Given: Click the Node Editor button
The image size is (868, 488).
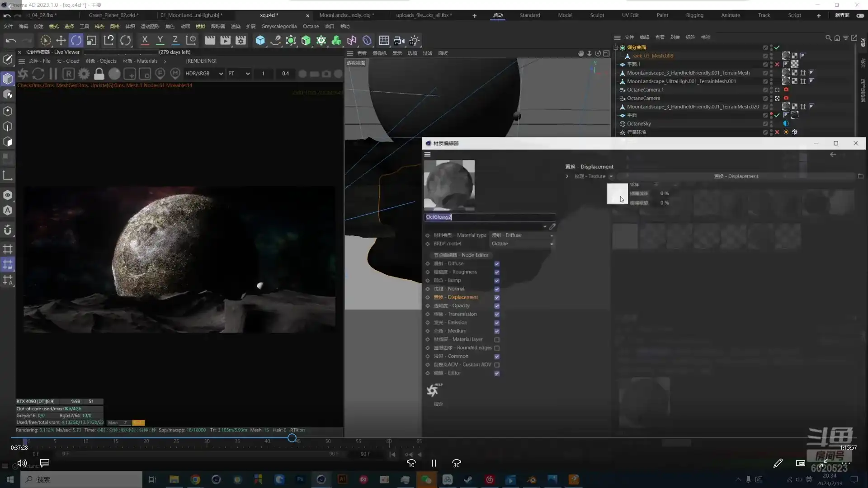Looking at the screenshot, I should (x=461, y=255).
